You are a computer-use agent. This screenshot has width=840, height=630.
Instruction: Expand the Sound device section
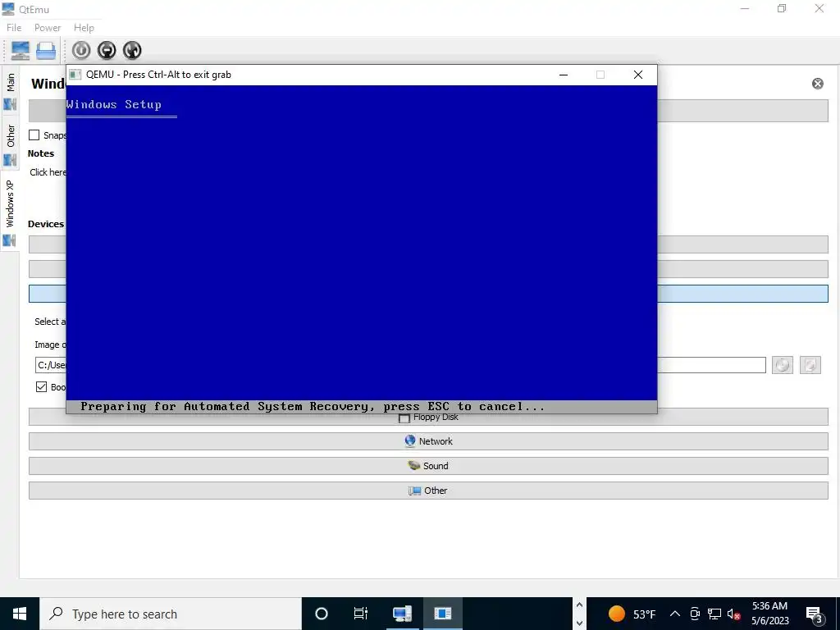click(x=428, y=466)
